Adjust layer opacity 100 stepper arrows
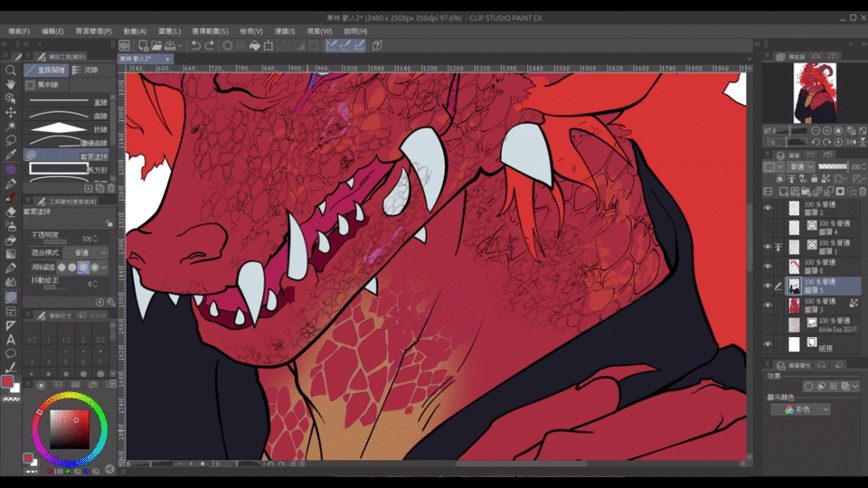This screenshot has height=488, width=868. (x=864, y=166)
